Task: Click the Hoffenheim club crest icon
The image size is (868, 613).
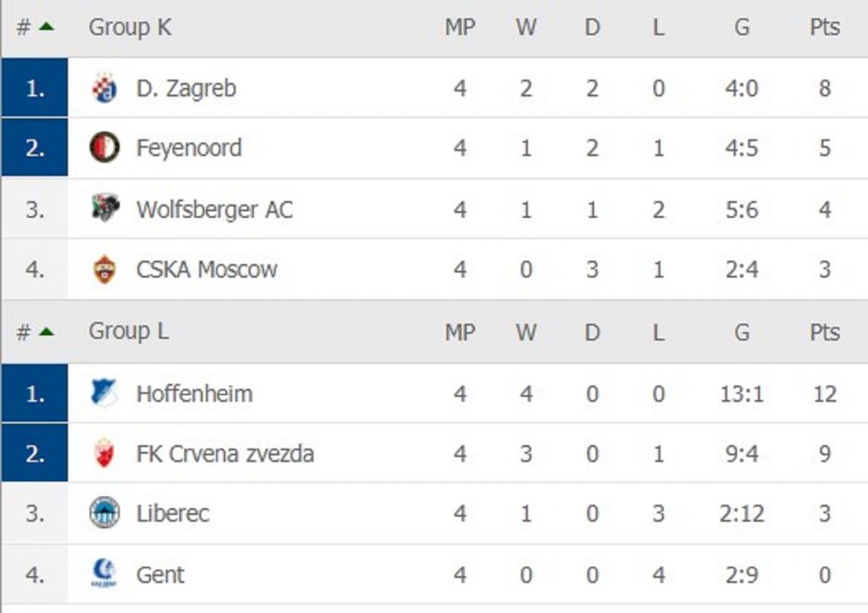Action: 104,393
